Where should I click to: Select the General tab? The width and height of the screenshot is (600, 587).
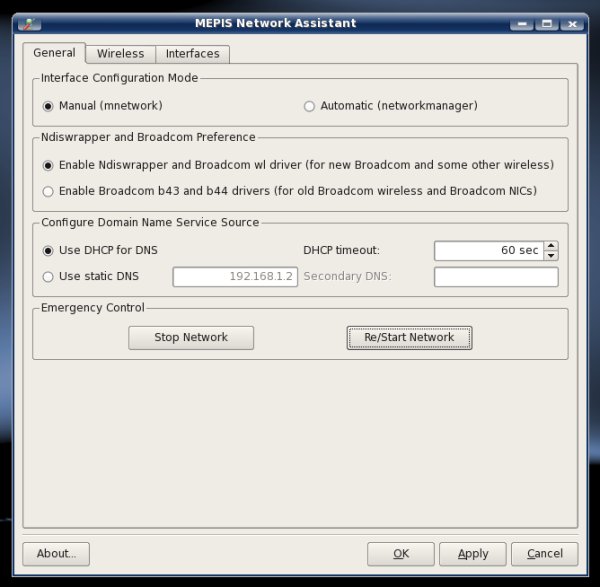[54, 53]
